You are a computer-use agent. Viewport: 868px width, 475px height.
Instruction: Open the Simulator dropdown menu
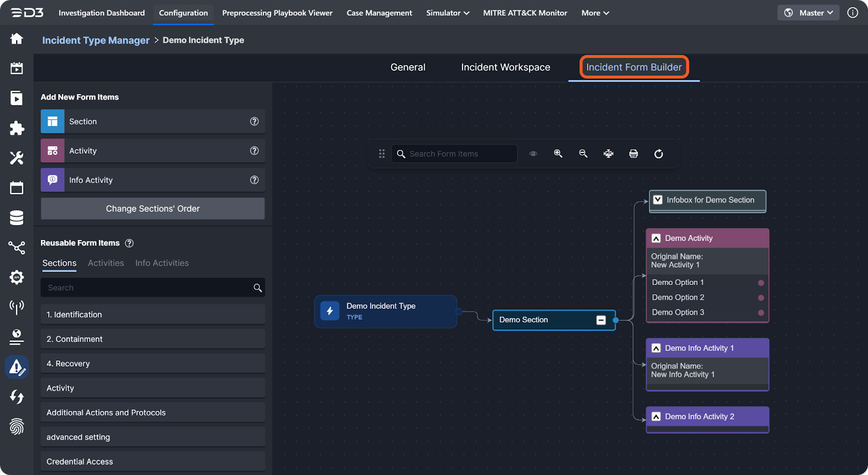(448, 13)
